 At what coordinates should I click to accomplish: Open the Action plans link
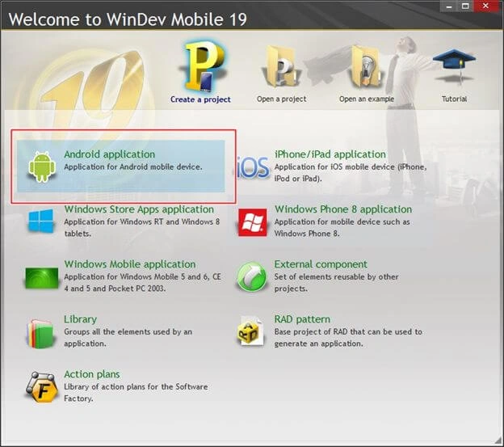[92, 374]
